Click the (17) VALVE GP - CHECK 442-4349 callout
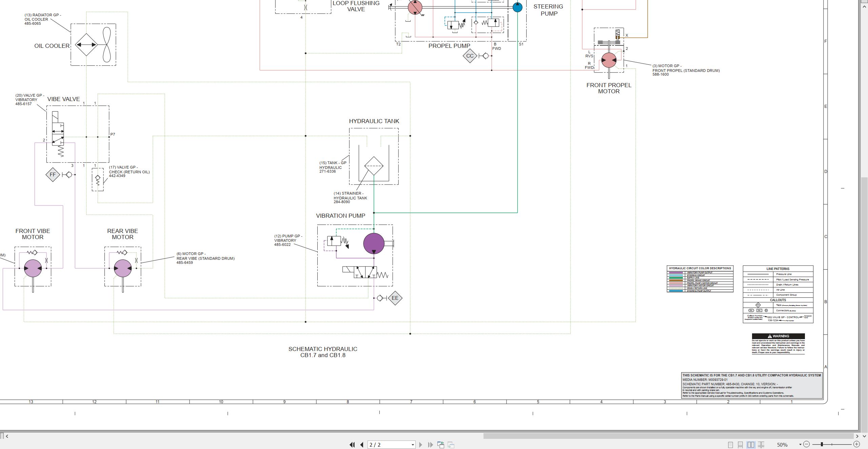The image size is (868, 449). (x=129, y=172)
